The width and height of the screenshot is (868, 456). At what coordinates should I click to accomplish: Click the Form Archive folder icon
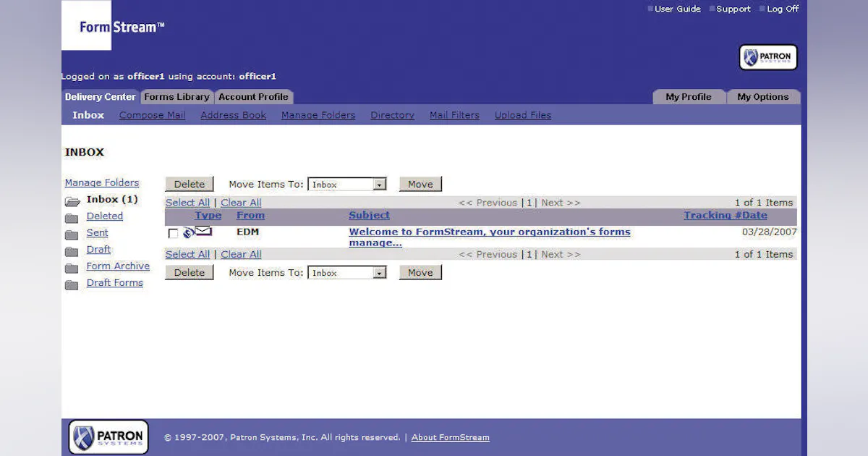click(72, 268)
